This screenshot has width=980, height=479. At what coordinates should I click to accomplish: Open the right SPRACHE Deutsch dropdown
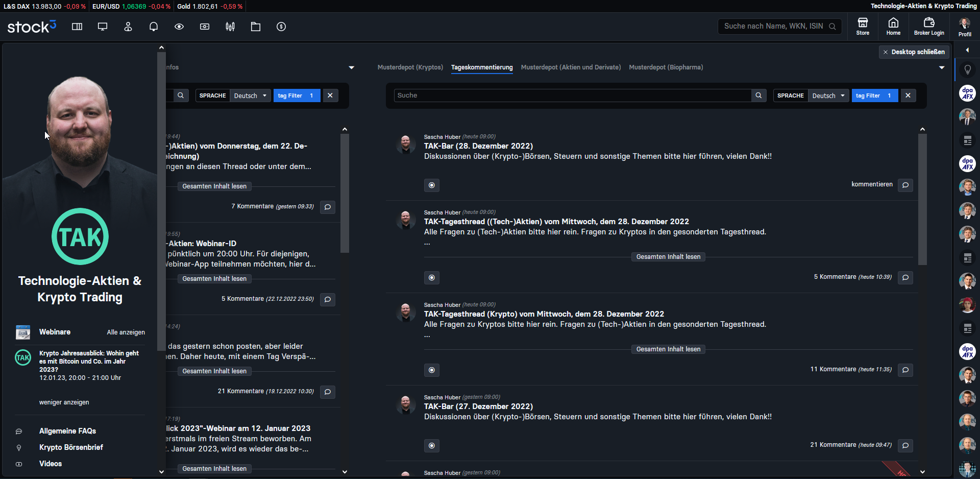pyautogui.click(x=828, y=95)
